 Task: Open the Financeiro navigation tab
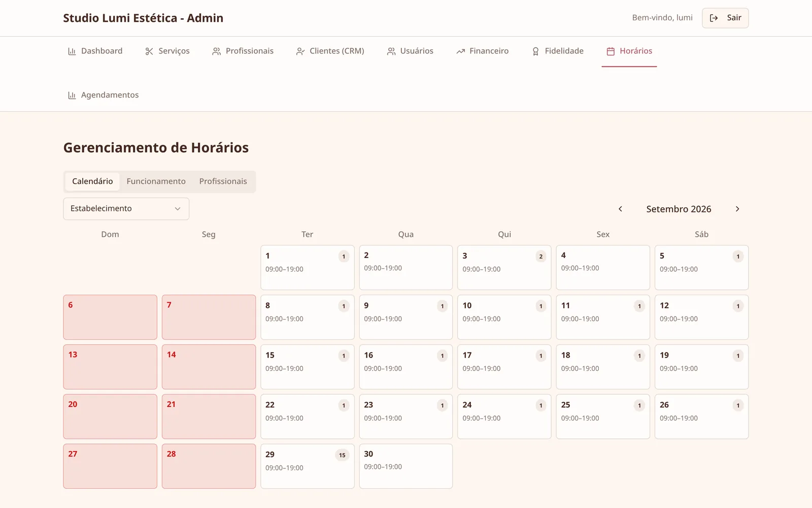pos(483,51)
